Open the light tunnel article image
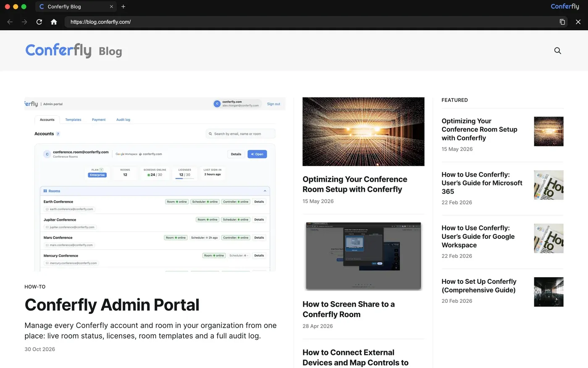Image resolution: width=588 pixels, height=368 pixels. tap(363, 132)
